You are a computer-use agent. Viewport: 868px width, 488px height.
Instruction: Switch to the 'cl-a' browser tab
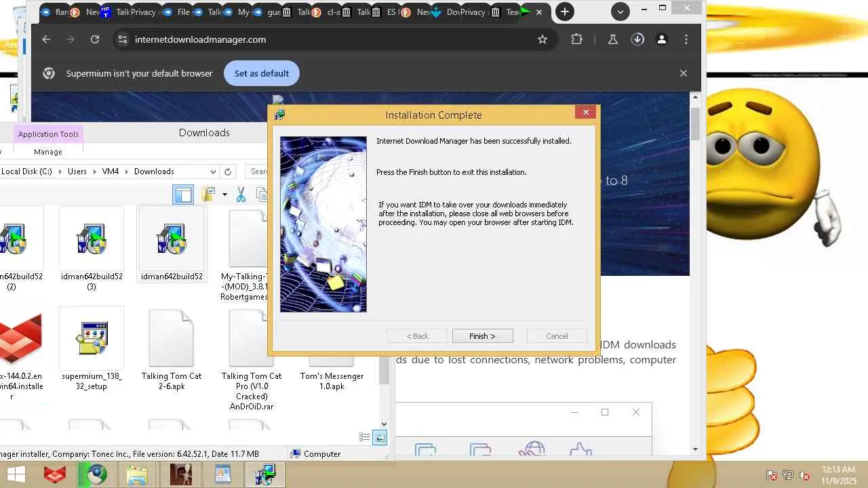pos(326,12)
